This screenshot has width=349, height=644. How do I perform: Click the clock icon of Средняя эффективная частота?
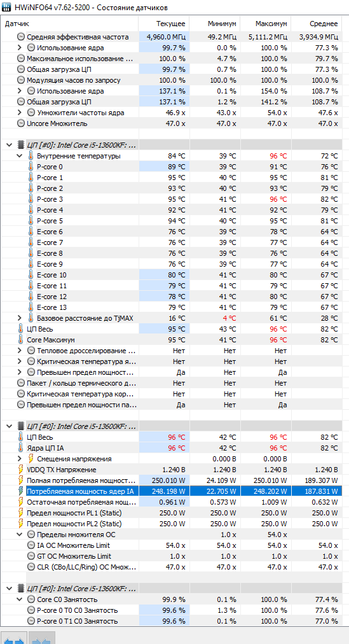point(21,37)
